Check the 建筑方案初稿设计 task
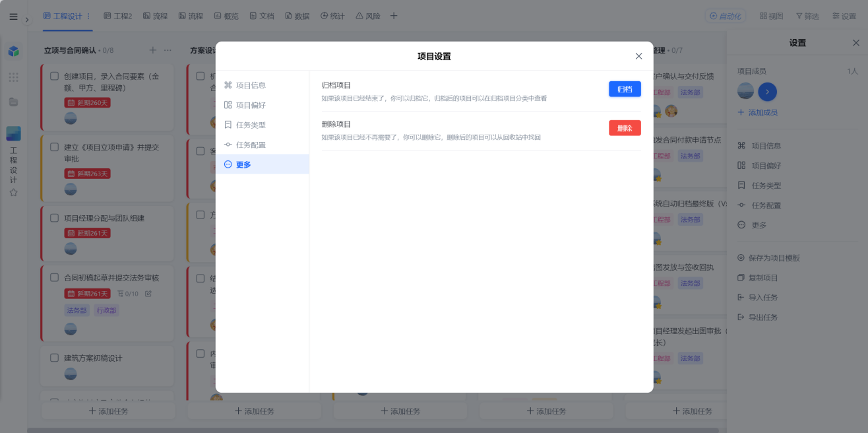This screenshot has width=868, height=433. click(x=55, y=358)
